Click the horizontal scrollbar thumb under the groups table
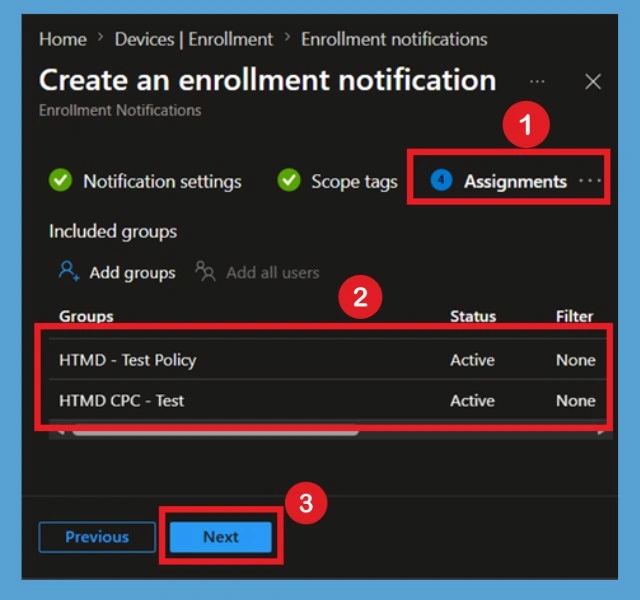The image size is (640, 600). [215, 433]
